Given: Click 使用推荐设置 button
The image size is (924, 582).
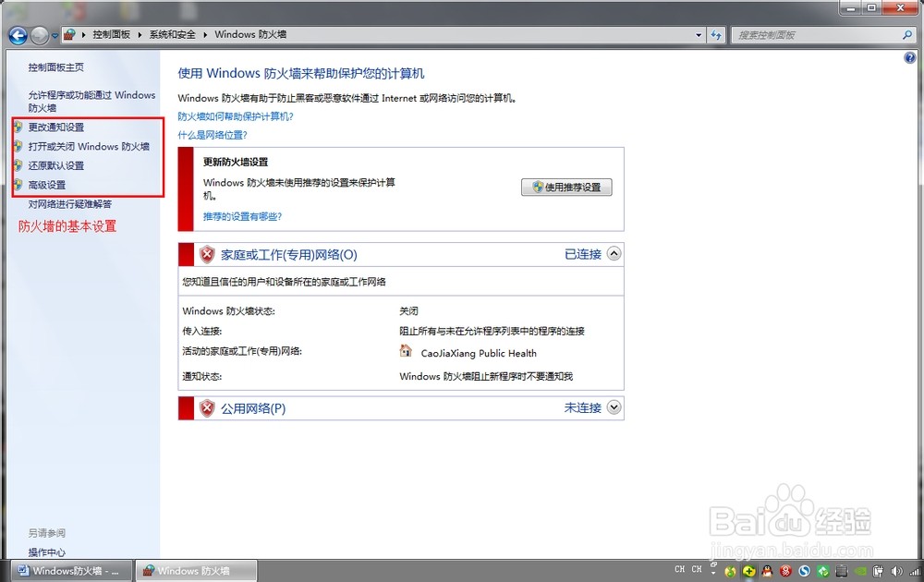Looking at the screenshot, I should [x=566, y=188].
